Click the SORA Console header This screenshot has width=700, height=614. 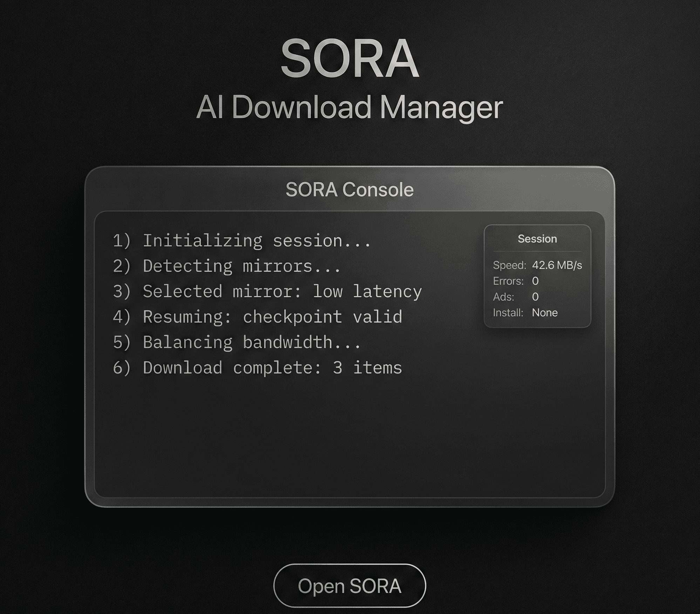pos(349,190)
